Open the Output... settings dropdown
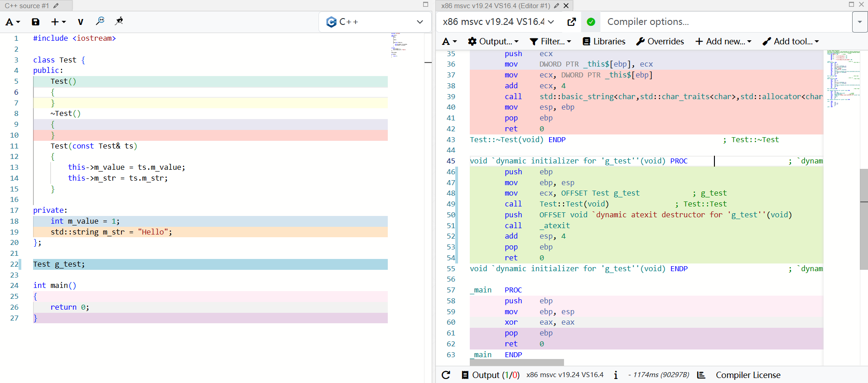 point(493,41)
